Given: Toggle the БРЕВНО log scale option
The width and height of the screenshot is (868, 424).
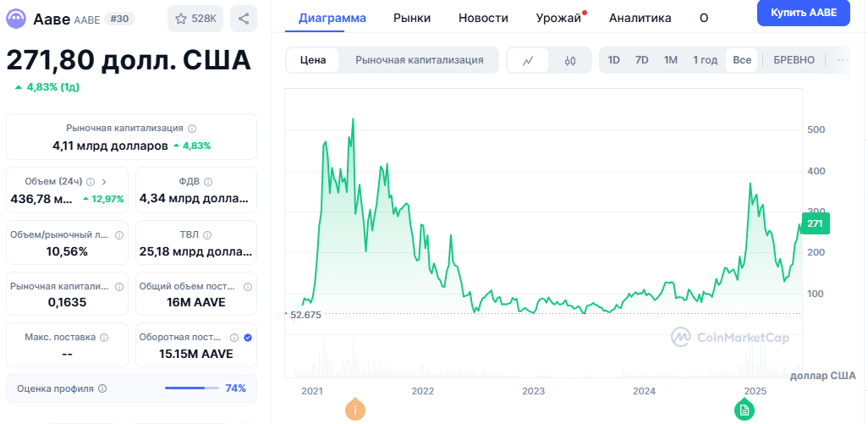Looking at the screenshot, I should coord(794,60).
